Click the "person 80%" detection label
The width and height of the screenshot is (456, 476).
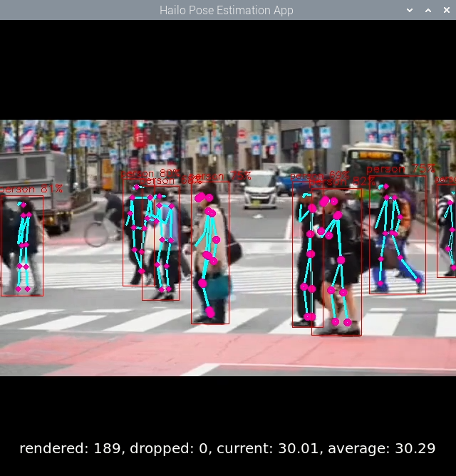tap(150, 173)
